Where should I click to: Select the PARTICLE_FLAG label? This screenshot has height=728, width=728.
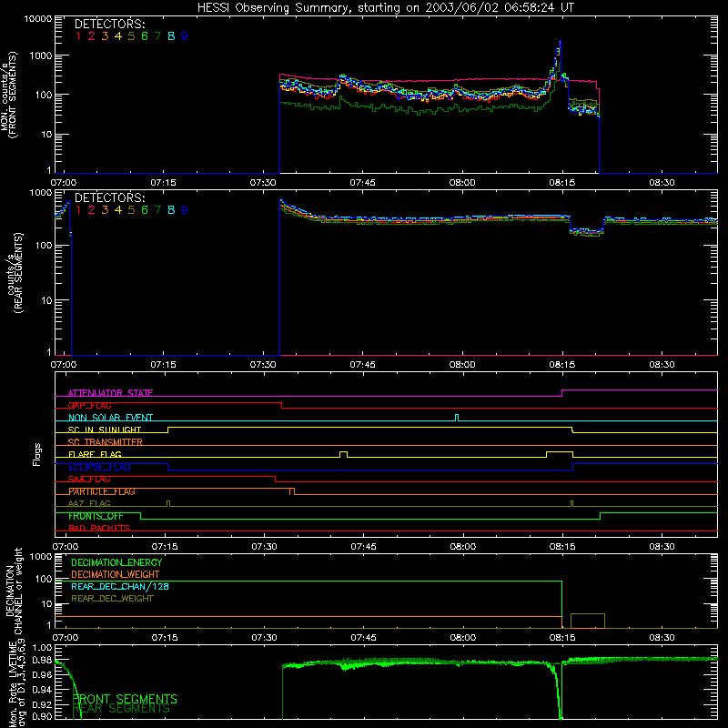click(102, 491)
